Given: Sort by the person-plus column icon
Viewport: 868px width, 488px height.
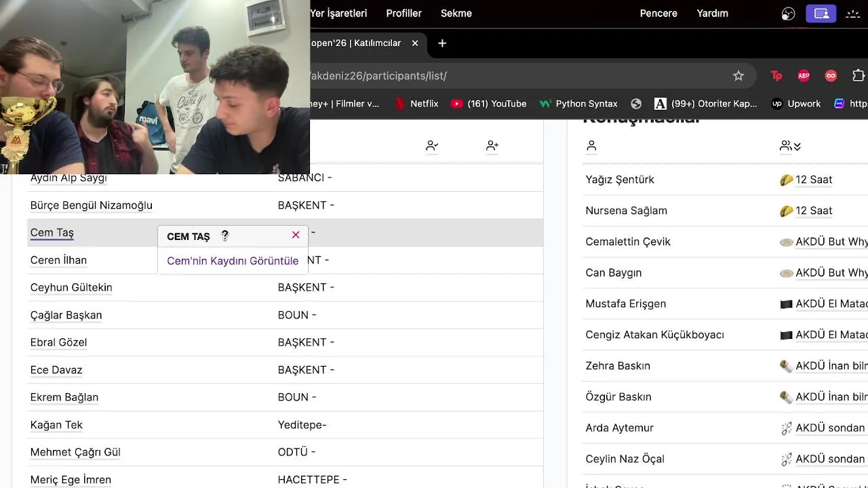Looking at the screenshot, I should (492, 145).
